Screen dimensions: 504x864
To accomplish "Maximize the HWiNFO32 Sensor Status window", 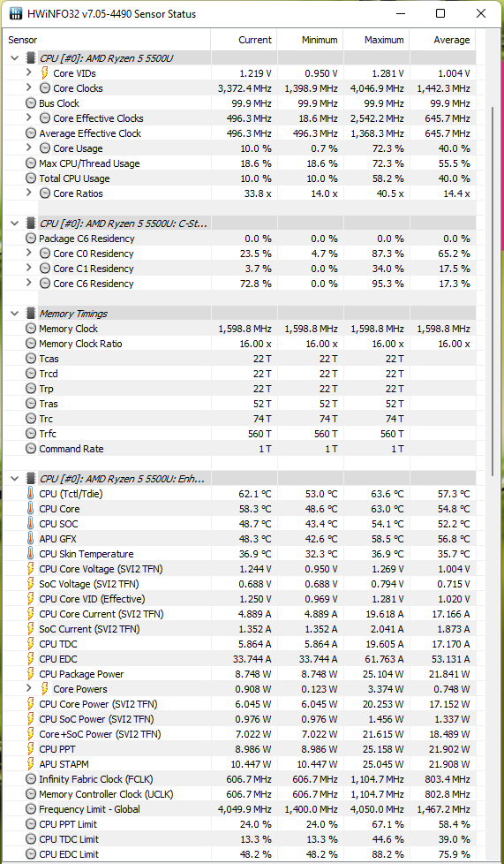I will click(440, 13).
